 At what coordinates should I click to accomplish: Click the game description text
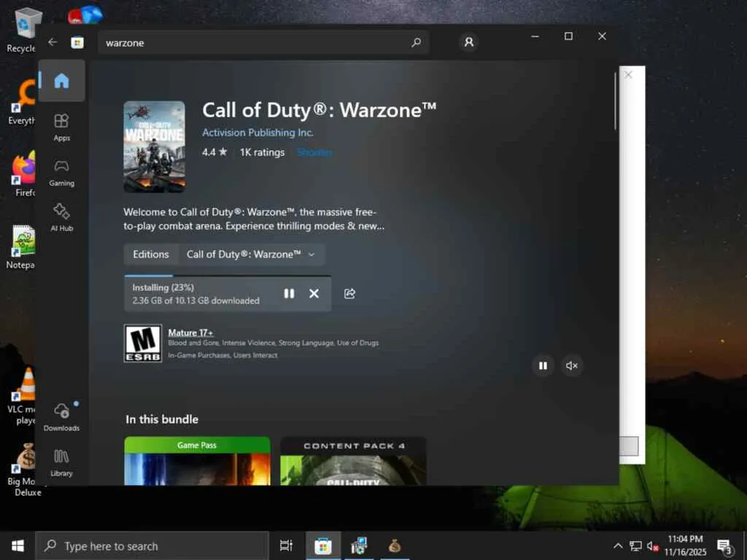(x=254, y=219)
